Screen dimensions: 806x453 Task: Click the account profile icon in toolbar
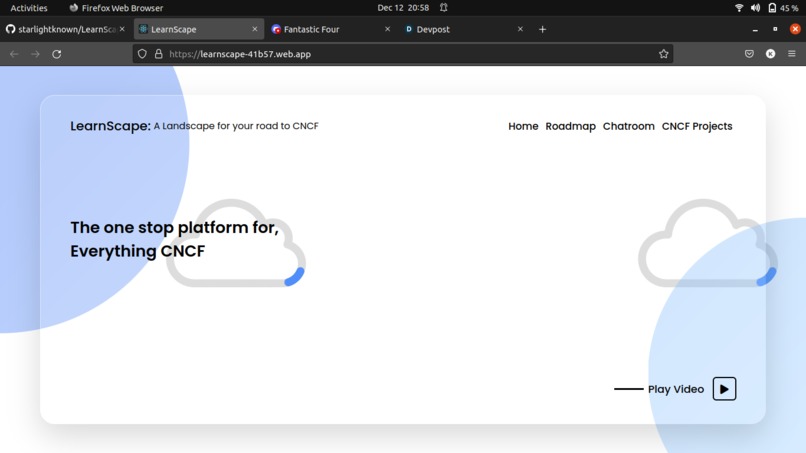771,54
